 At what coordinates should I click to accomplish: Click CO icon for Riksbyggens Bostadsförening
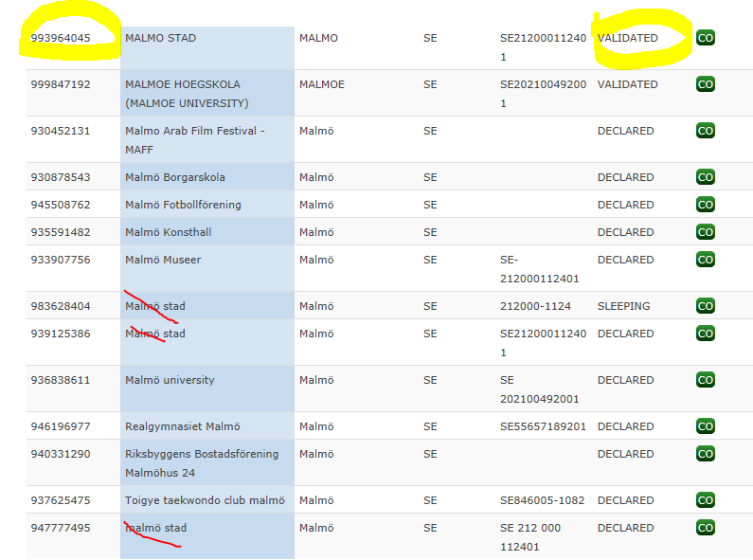[x=706, y=454]
